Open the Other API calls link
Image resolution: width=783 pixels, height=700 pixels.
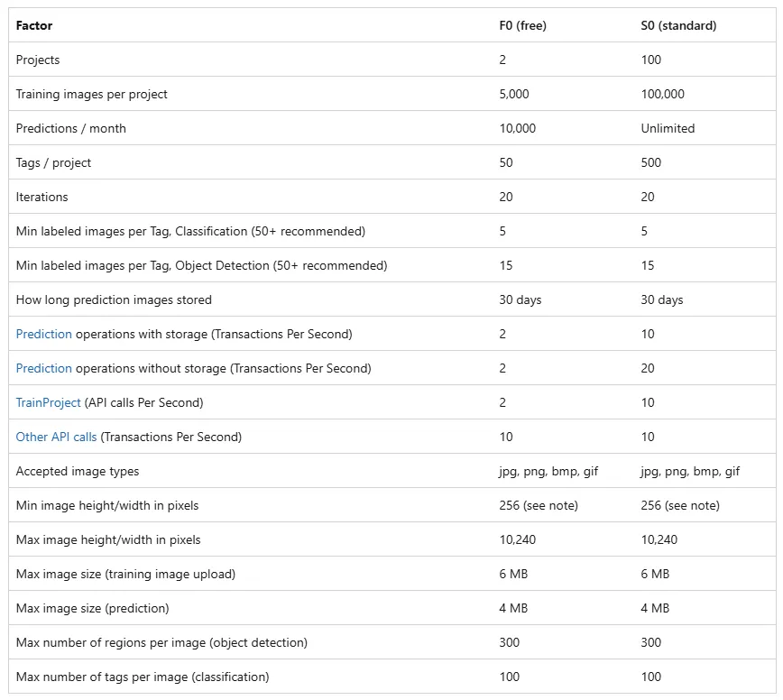(56, 437)
